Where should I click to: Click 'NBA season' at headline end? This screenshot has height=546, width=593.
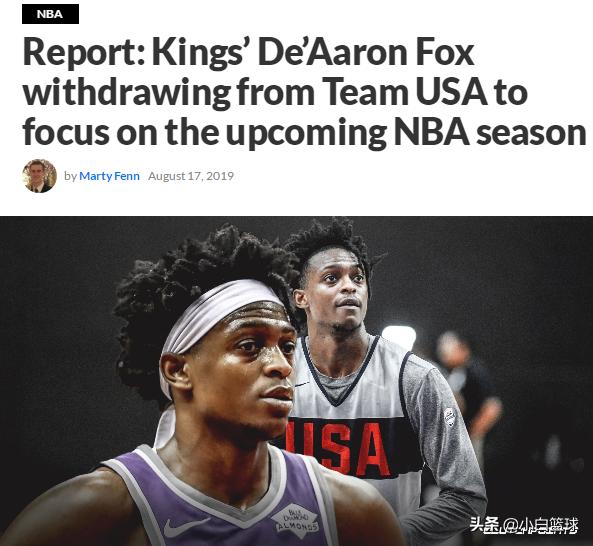pos(490,132)
